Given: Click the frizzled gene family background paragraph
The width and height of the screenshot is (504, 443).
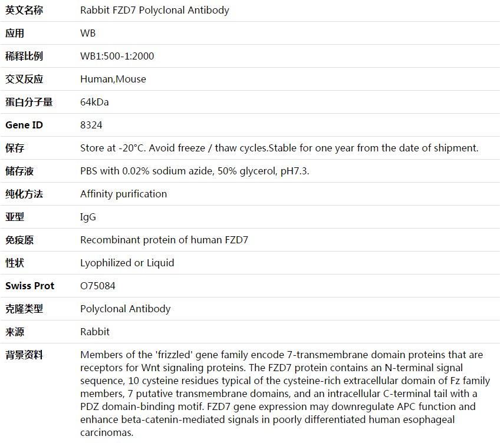Looking at the screenshot, I should coord(283,394).
